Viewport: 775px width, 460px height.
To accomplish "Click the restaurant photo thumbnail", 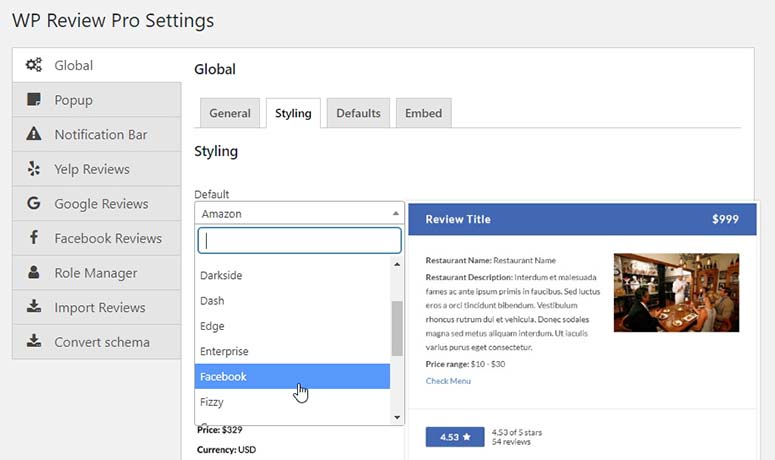I will pos(676,293).
